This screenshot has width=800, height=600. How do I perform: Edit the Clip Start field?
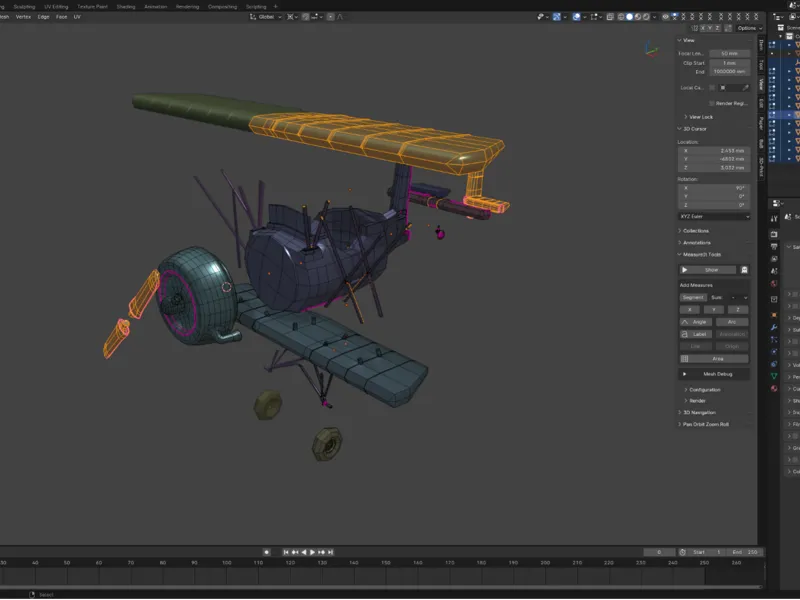point(730,63)
